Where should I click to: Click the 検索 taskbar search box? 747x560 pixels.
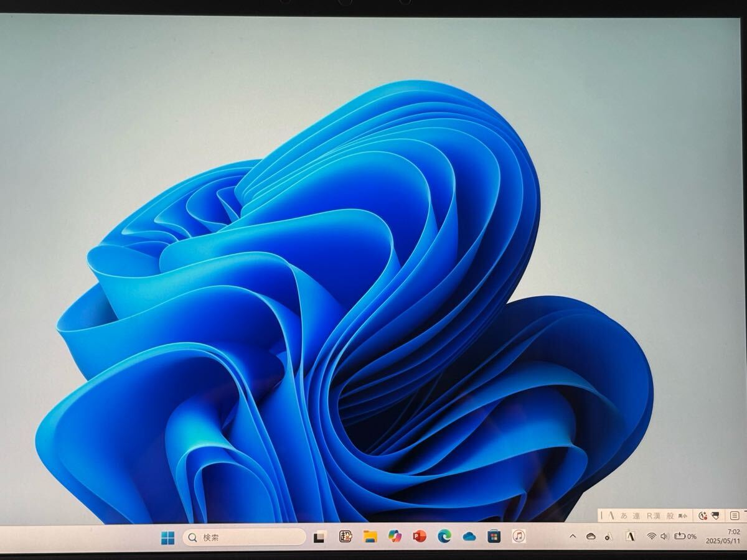coord(244,537)
